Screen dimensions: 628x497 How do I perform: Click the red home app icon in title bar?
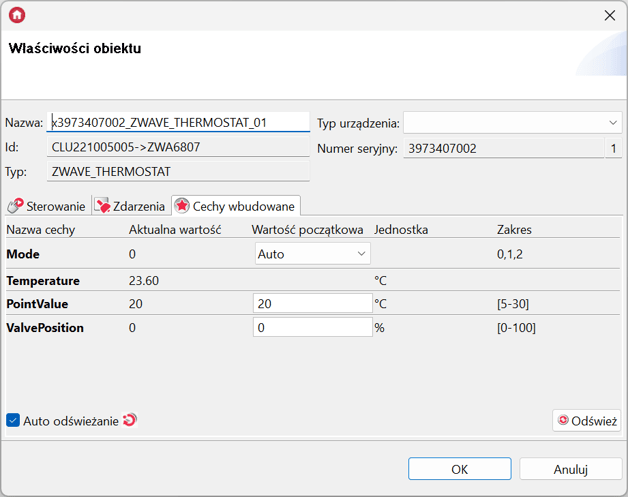click(x=16, y=15)
